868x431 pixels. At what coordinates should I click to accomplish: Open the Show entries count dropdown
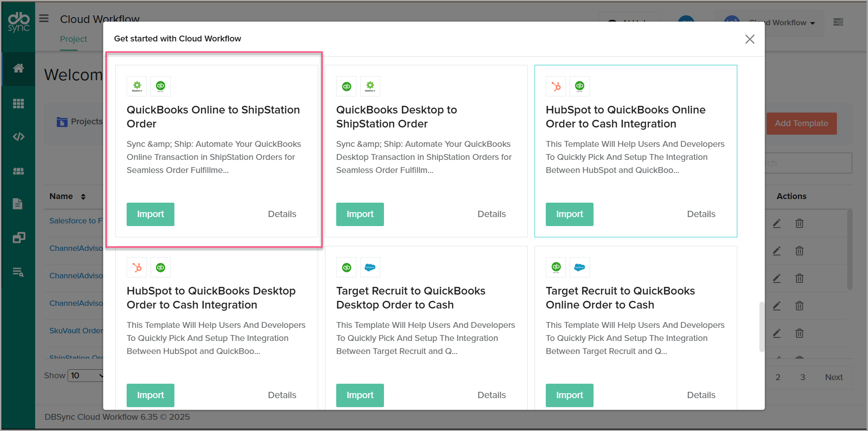[x=86, y=376]
